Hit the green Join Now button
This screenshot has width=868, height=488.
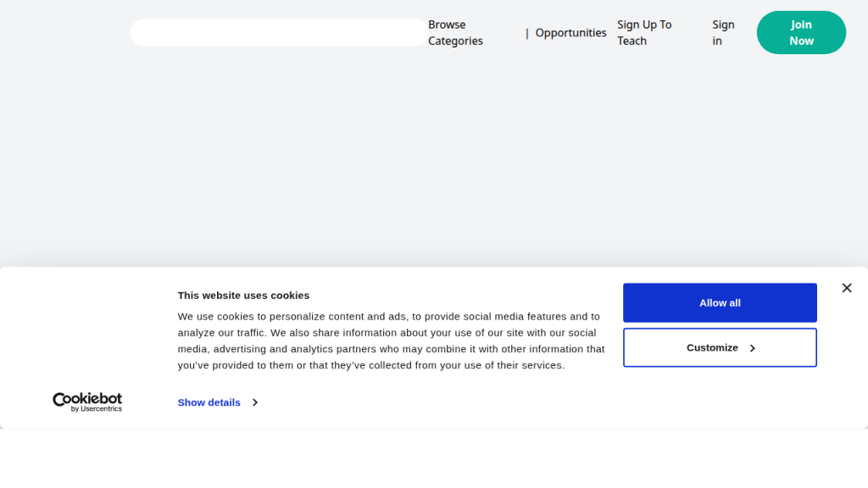pyautogui.click(x=801, y=33)
